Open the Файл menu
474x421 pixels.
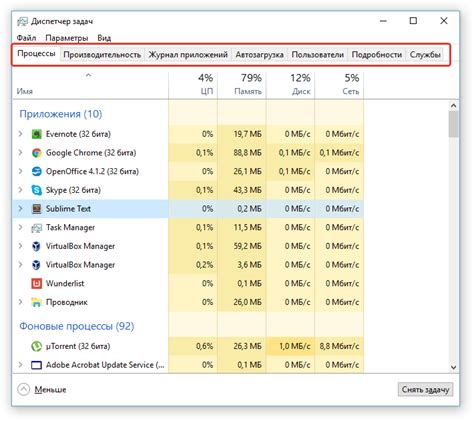pyautogui.click(x=26, y=38)
